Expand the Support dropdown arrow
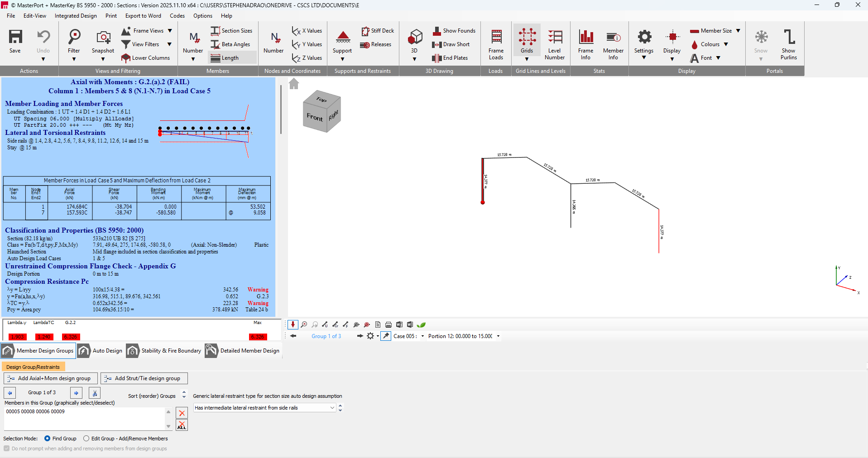 click(342, 59)
